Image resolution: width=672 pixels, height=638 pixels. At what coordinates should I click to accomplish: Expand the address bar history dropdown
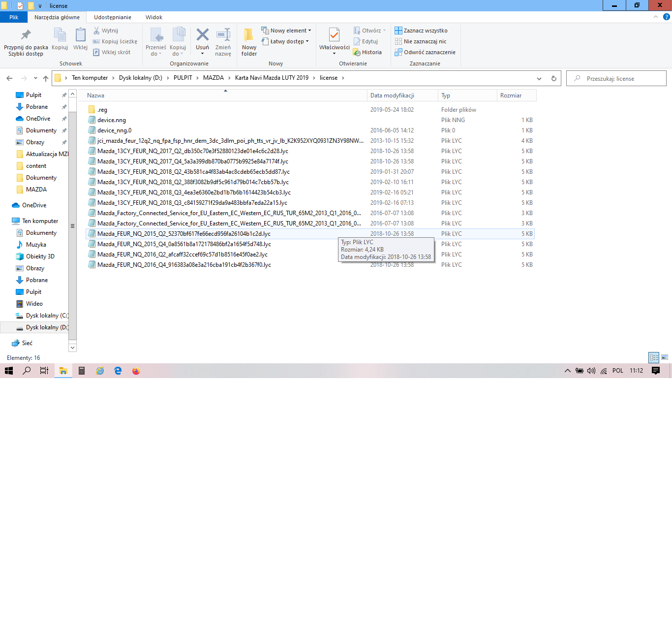(x=539, y=78)
